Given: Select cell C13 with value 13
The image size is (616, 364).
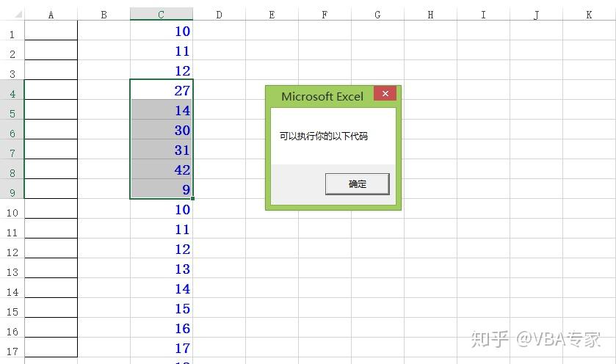Looking at the screenshot, I should click(161, 269).
